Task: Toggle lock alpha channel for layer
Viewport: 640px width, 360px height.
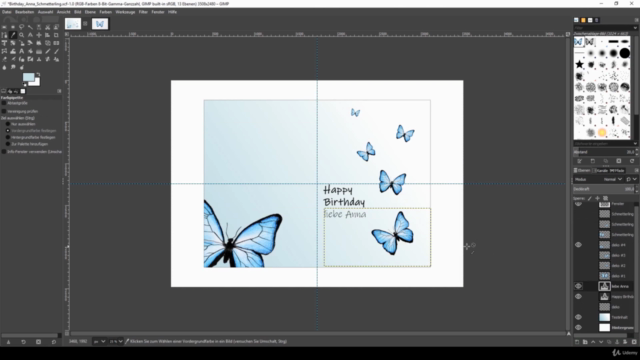Action: [605, 198]
